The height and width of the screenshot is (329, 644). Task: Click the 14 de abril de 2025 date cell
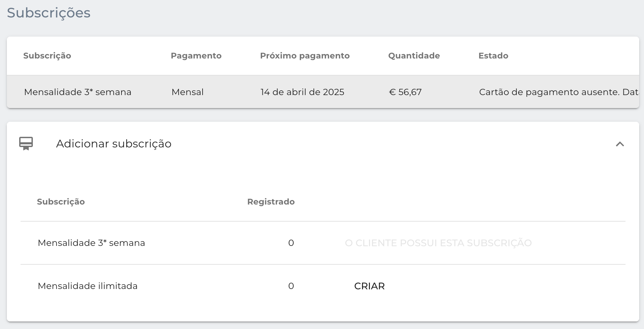(x=302, y=92)
